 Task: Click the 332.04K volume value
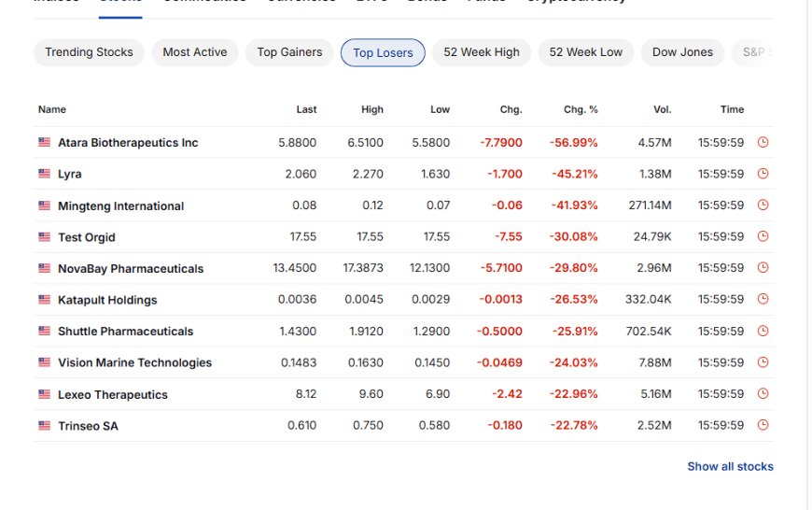click(649, 299)
